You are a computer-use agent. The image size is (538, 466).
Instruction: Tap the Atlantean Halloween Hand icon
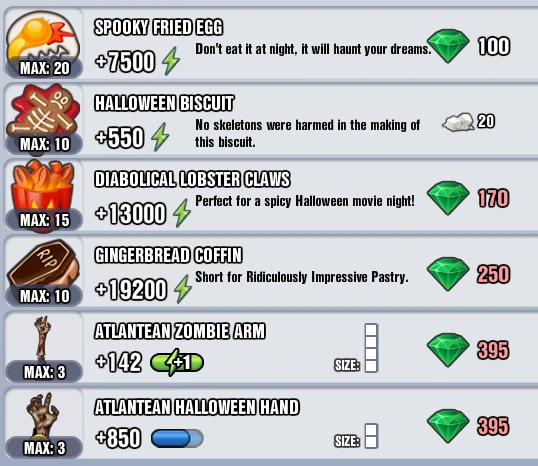[43, 414]
